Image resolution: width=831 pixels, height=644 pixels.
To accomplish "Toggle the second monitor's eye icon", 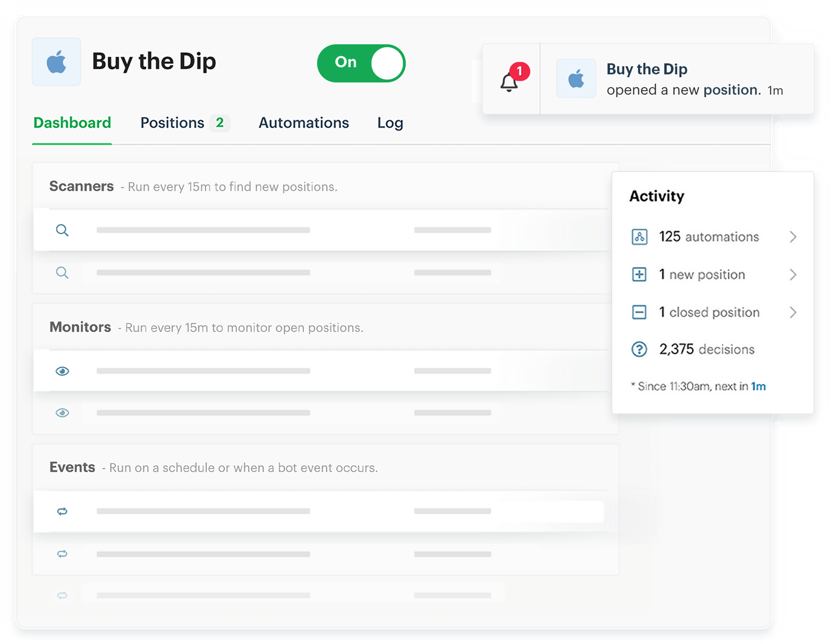I will [62, 413].
